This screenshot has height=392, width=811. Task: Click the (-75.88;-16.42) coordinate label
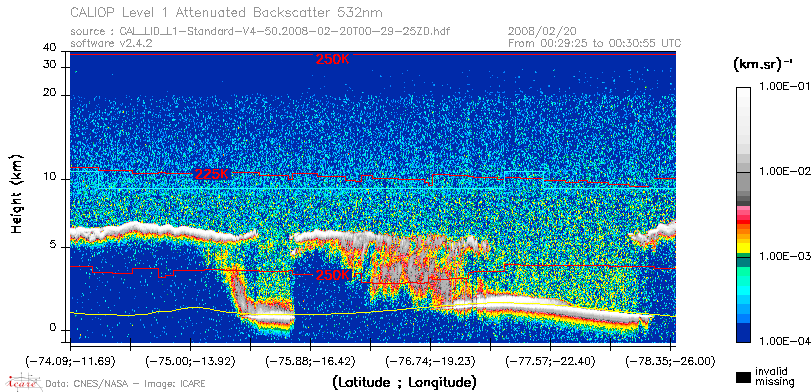310,360
